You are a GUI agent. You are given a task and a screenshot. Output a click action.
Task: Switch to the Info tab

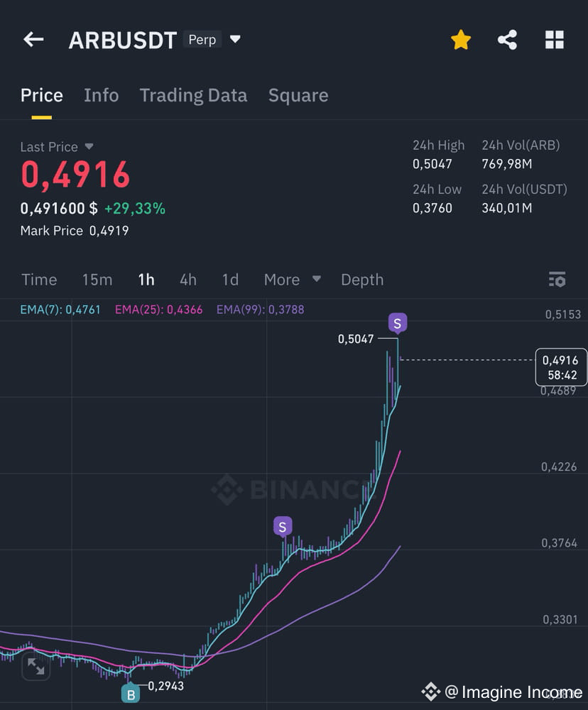click(x=101, y=96)
